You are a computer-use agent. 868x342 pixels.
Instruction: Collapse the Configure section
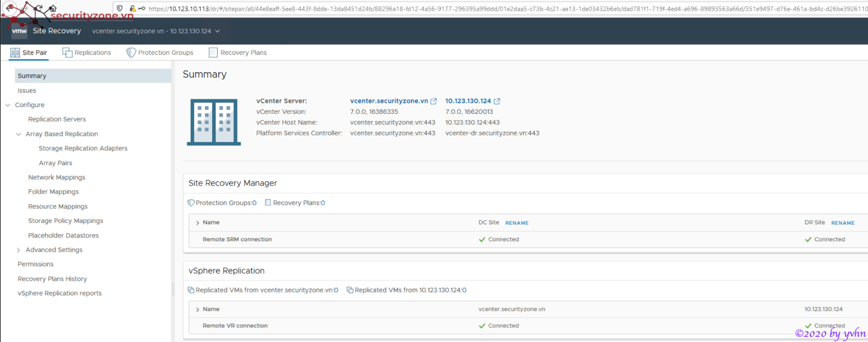point(8,105)
